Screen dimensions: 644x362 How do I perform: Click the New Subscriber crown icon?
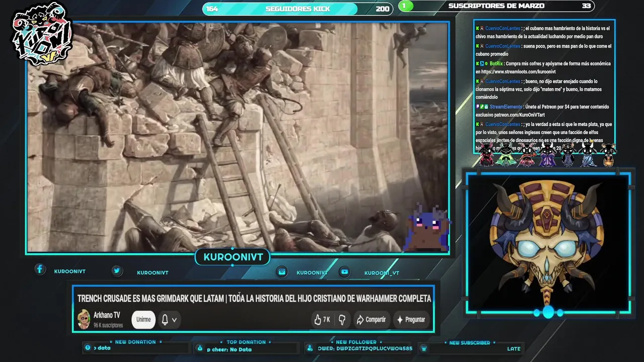[424, 348]
